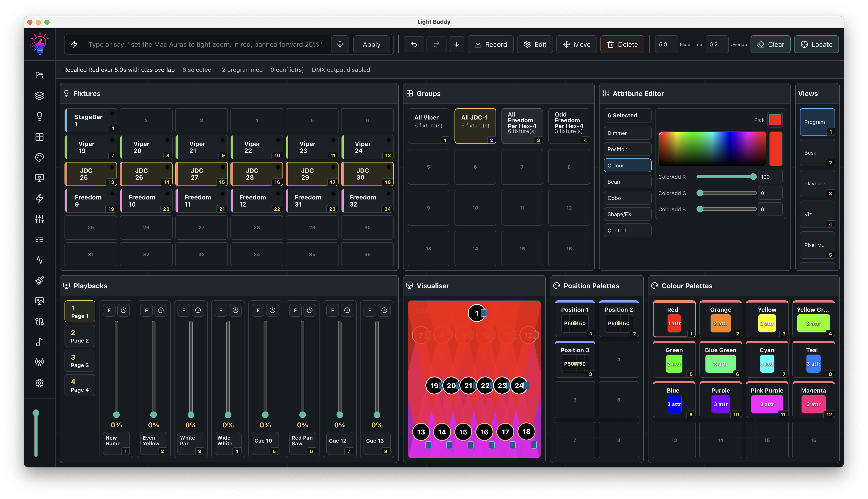The width and height of the screenshot is (868, 499).
Task: Recall the Cyan colour palette
Action: pos(767,360)
